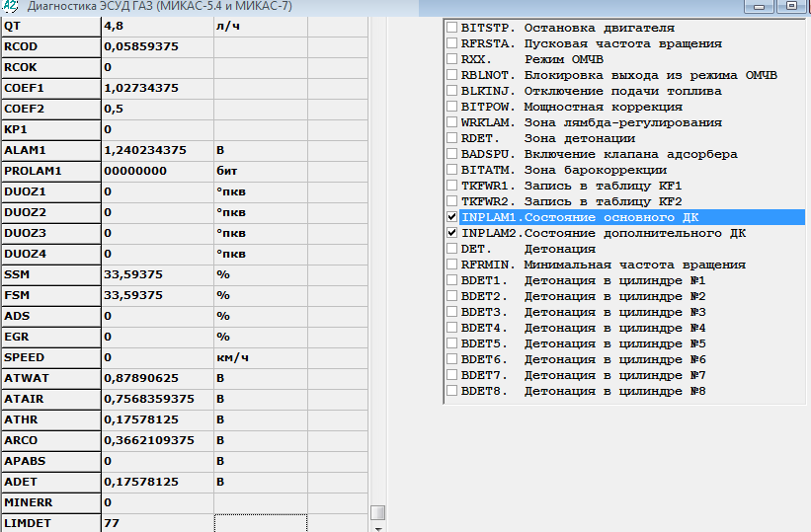Click the PROLAM1 value 00000000
The image size is (811, 532).
[157, 171]
